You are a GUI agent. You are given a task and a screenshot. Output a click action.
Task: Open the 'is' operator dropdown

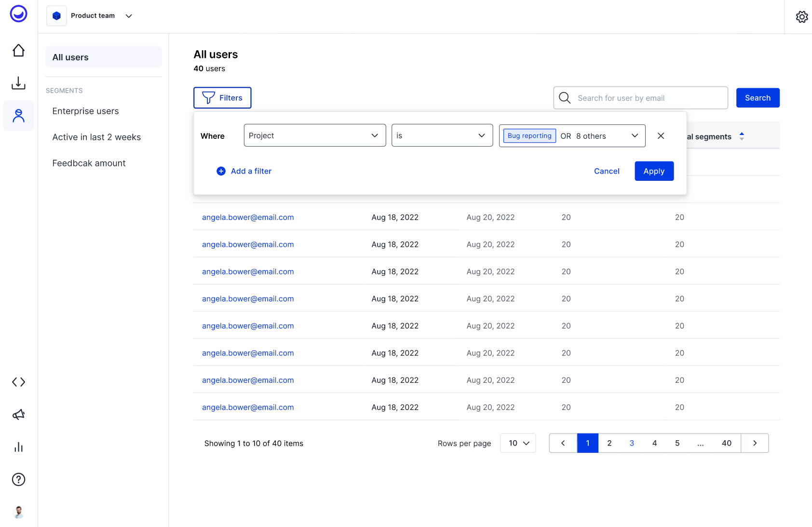(x=442, y=135)
